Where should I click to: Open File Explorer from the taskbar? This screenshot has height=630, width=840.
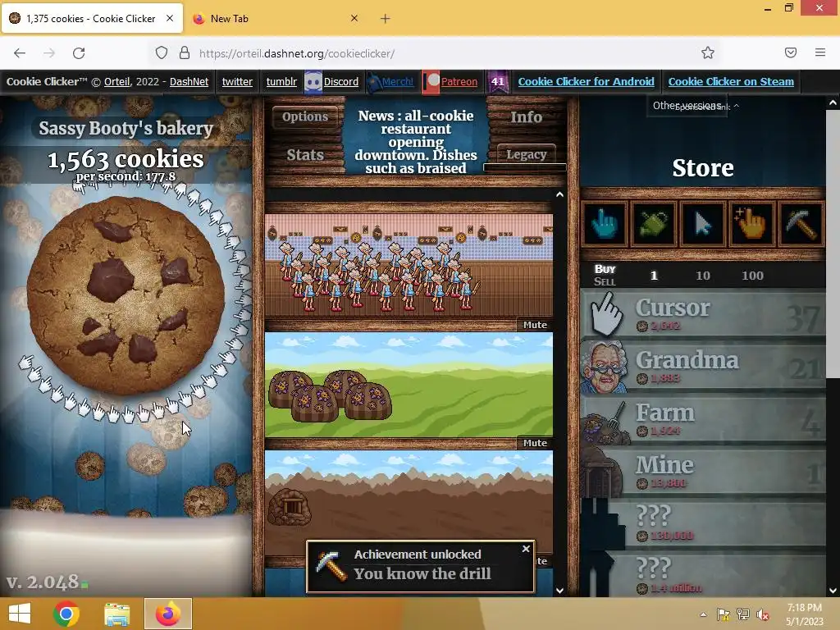[116, 614]
